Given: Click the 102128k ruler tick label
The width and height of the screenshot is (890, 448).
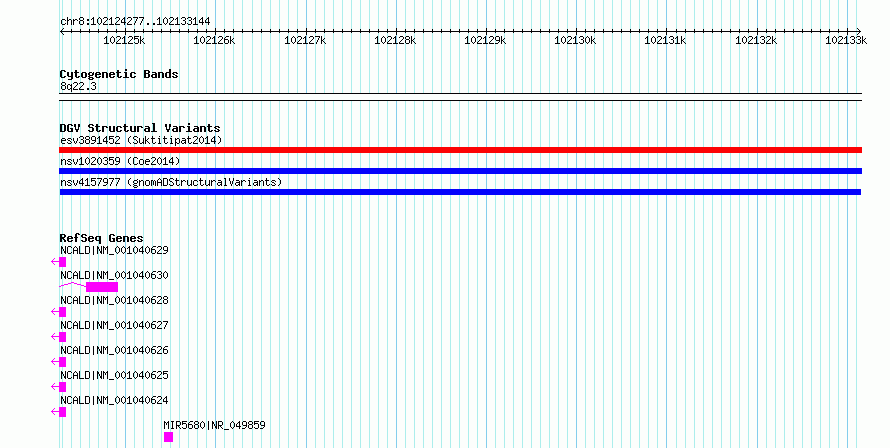Looking at the screenshot, I should [395, 40].
